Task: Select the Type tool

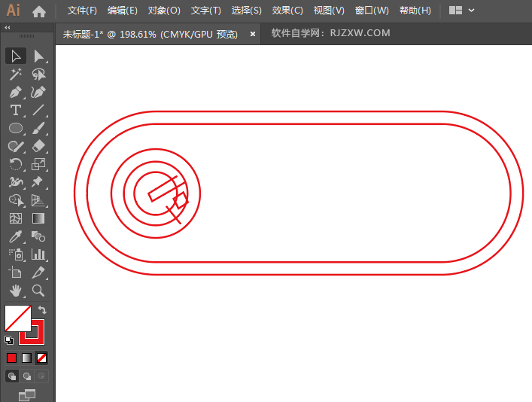Action: (x=16, y=110)
